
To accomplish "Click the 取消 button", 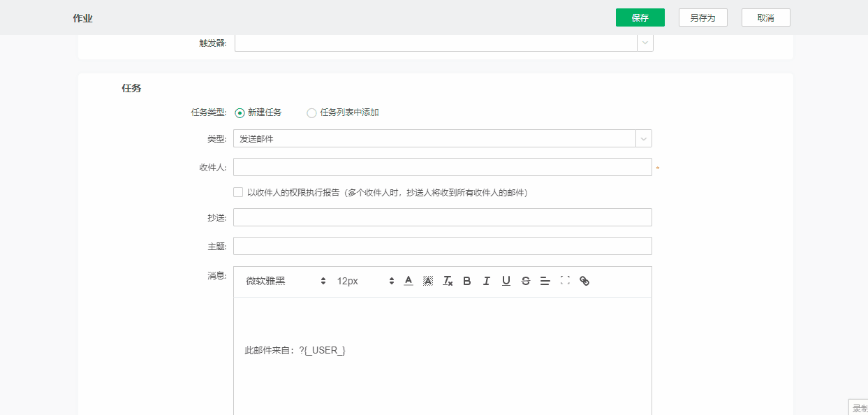I will click(765, 17).
